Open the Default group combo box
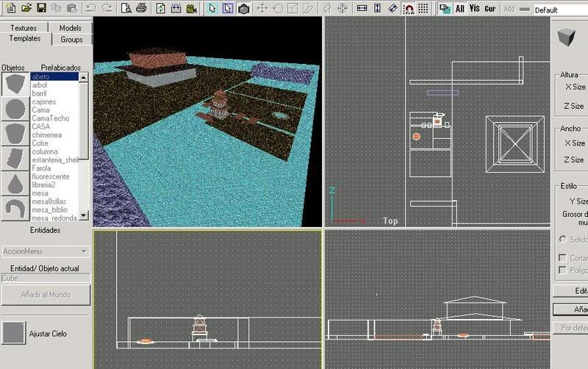588x369 pixels. [x=560, y=10]
